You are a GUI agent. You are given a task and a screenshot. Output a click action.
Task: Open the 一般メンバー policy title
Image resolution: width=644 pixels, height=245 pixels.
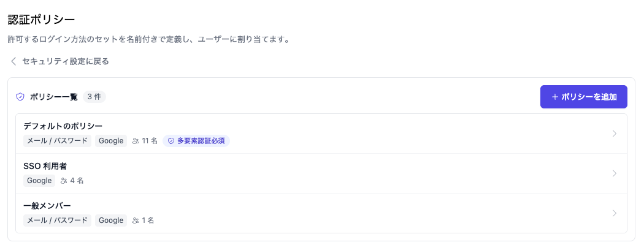[x=48, y=206]
